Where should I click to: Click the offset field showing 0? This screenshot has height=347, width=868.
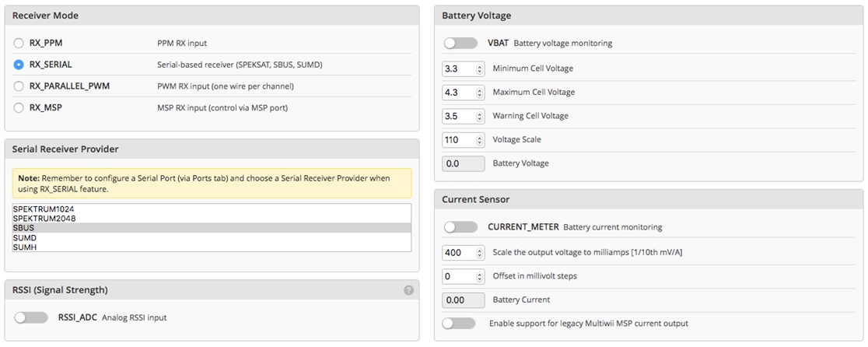tap(464, 276)
